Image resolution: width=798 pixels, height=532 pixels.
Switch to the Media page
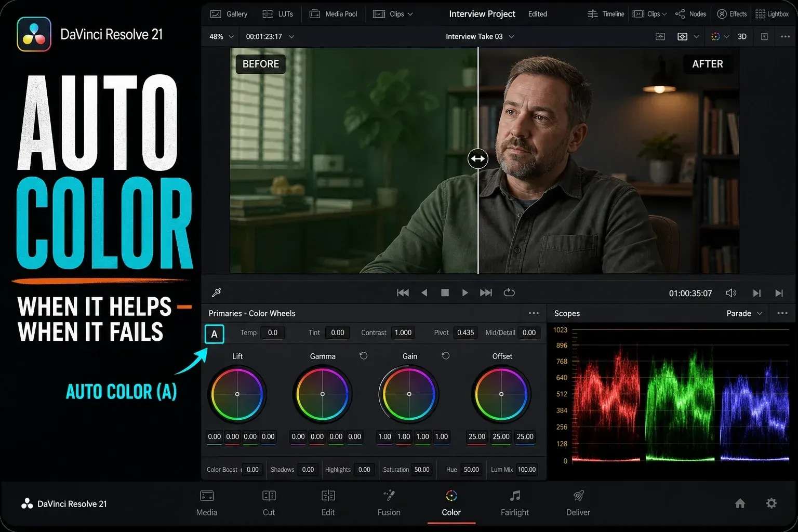(207, 503)
